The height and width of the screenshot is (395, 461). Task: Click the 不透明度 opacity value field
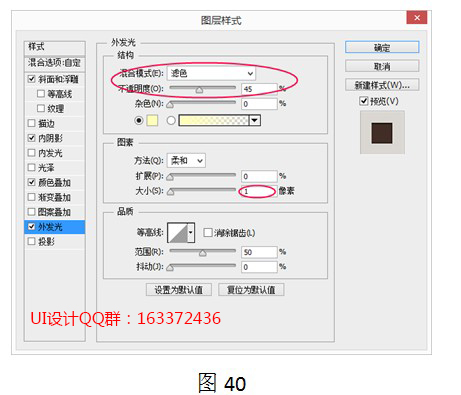coord(259,89)
